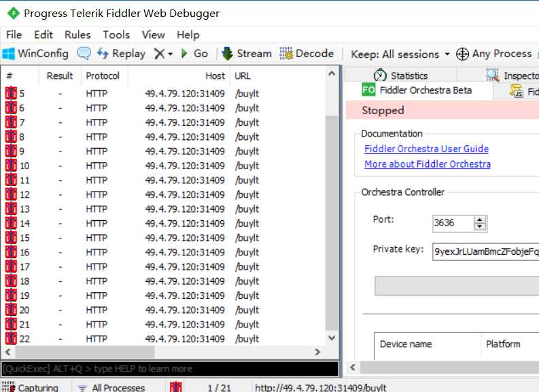The width and height of the screenshot is (539, 392).
Task: Click the Replay toolbar icon
Action: point(103,54)
